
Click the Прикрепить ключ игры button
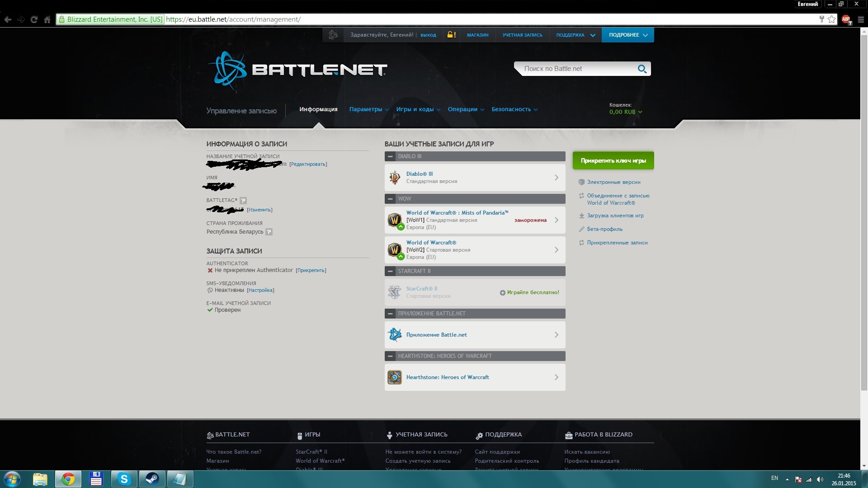tap(613, 160)
